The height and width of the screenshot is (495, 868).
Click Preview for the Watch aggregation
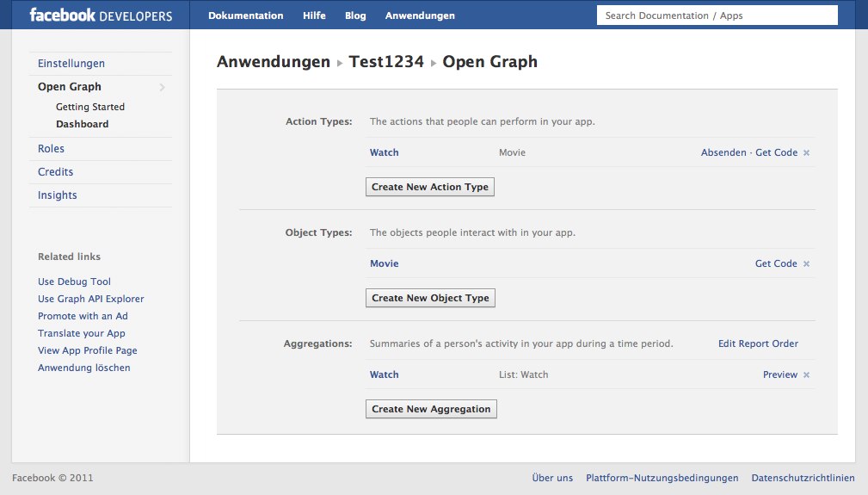coord(780,374)
